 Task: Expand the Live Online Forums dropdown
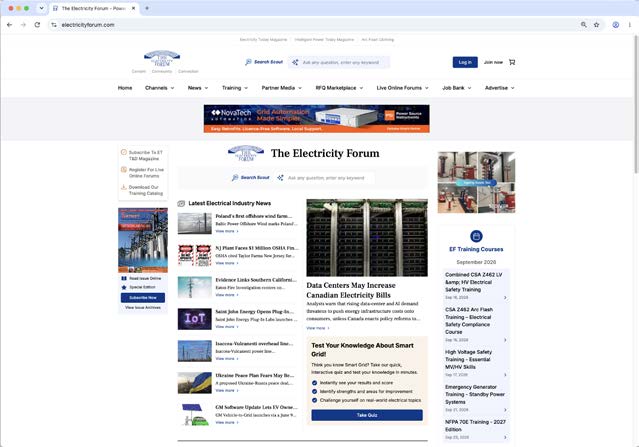[x=402, y=88]
